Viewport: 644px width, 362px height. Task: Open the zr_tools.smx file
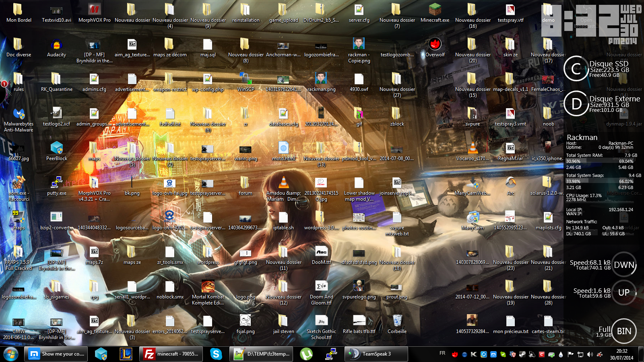170,255
